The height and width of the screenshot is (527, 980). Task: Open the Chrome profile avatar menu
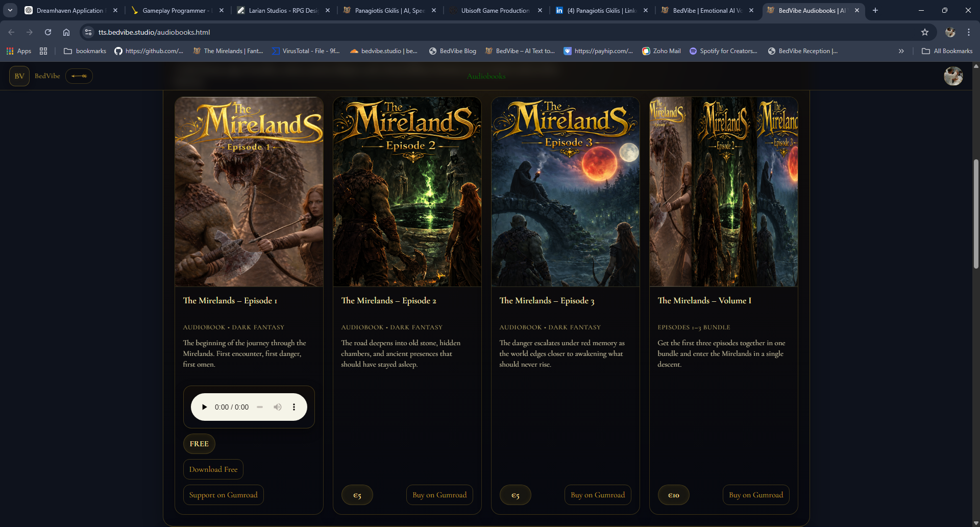click(x=950, y=32)
